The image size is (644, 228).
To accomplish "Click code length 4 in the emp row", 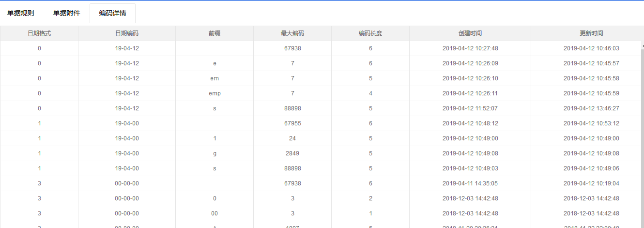I will pyautogui.click(x=370, y=93).
